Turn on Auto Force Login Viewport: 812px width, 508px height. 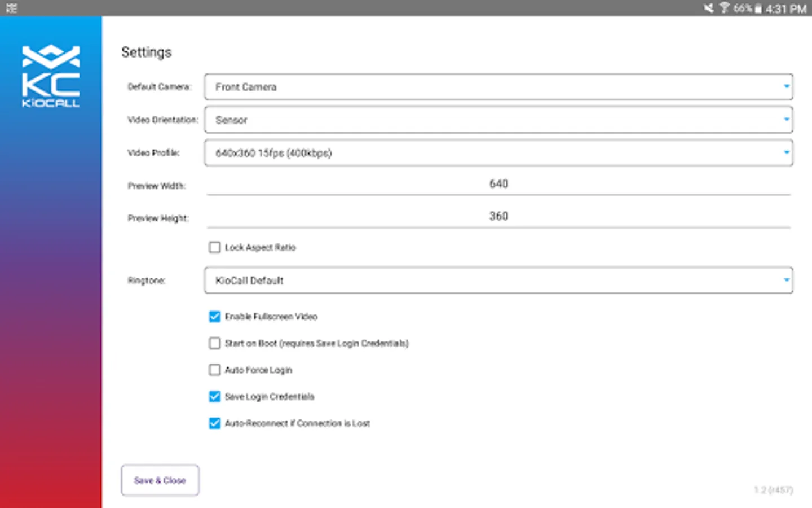tap(215, 370)
